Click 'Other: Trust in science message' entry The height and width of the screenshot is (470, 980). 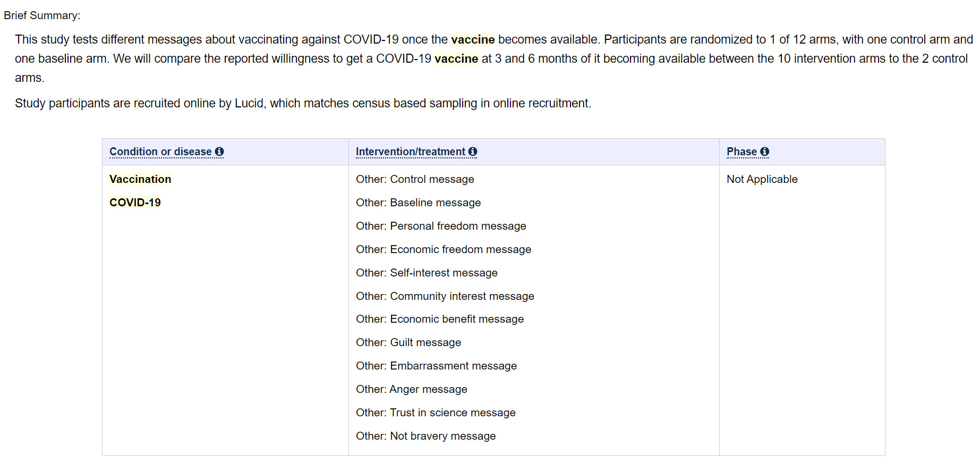[x=436, y=413]
